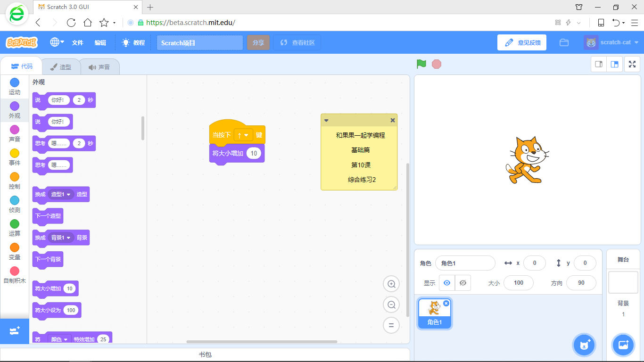This screenshot has height=362, width=644.
Task: Open the 颜色 effect dropdown
Action: [59, 339]
